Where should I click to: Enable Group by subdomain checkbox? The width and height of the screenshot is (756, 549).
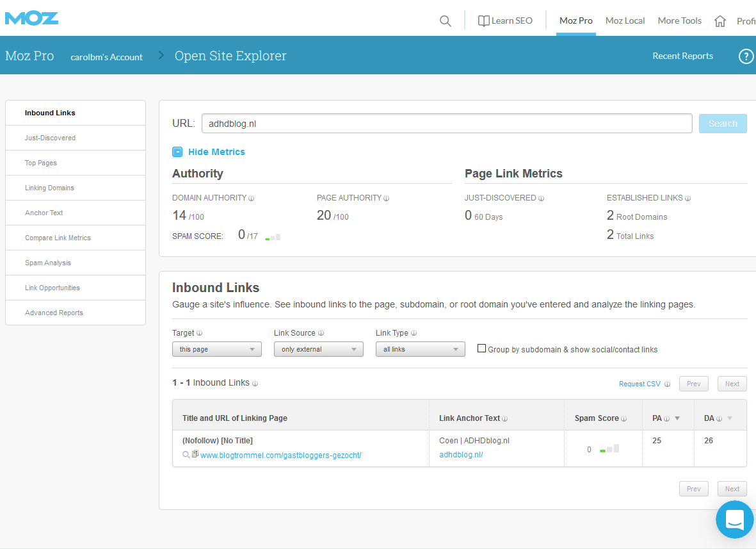tap(481, 348)
